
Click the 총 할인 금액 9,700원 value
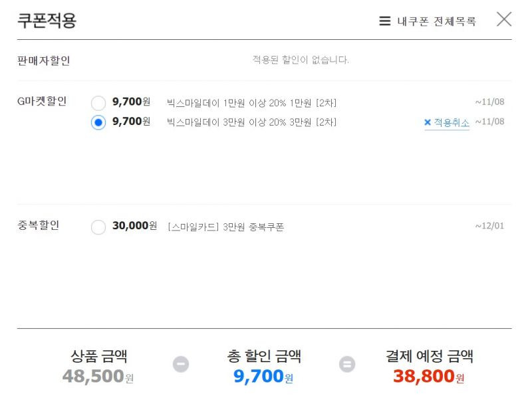[263, 376]
